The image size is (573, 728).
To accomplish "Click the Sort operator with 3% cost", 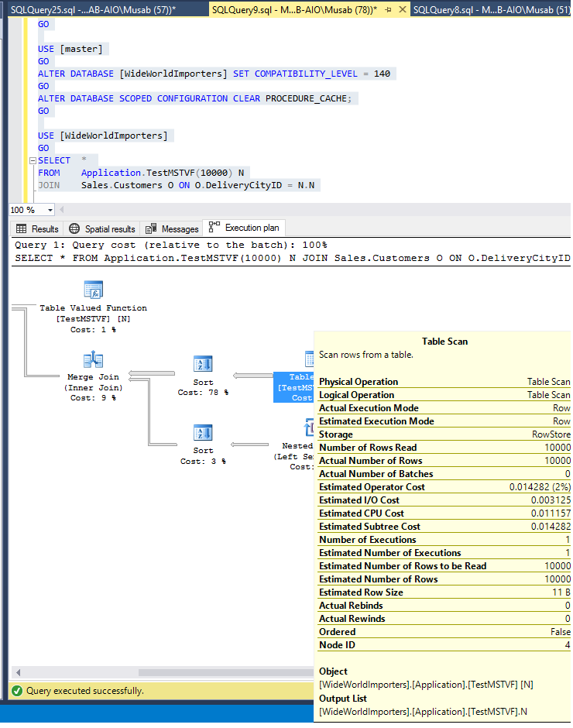I will tap(203, 433).
